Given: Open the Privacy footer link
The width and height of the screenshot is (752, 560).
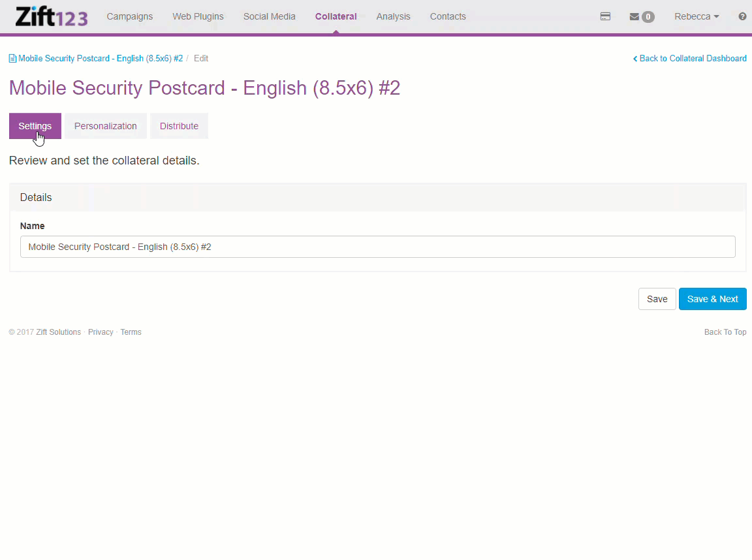Looking at the screenshot, I should pyautogui.click(x=101, y=332).
